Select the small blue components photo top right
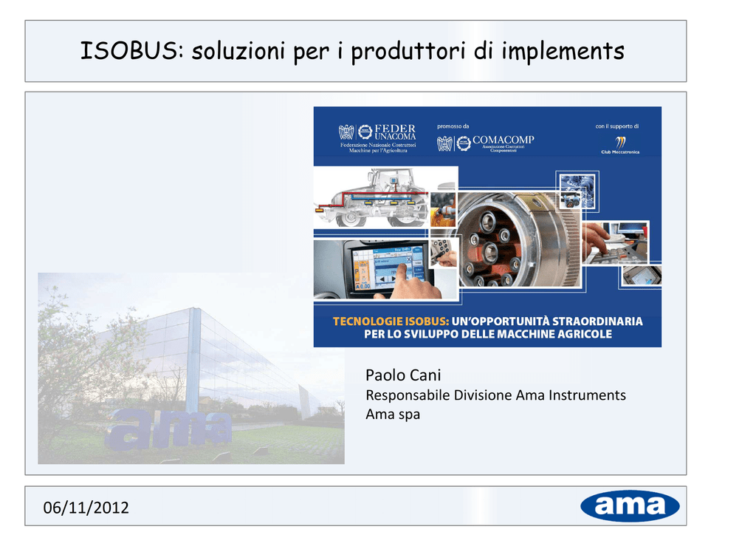756x535 pixels. (577, 191)
